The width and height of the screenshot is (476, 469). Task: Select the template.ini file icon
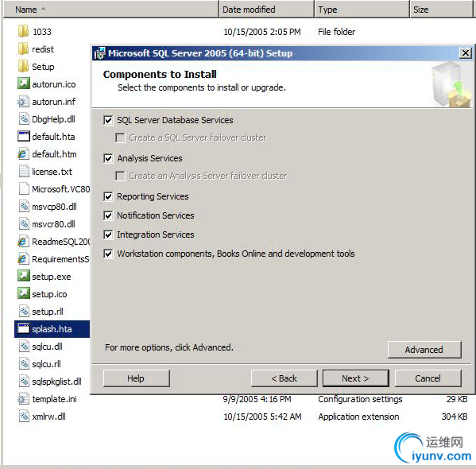24,399
